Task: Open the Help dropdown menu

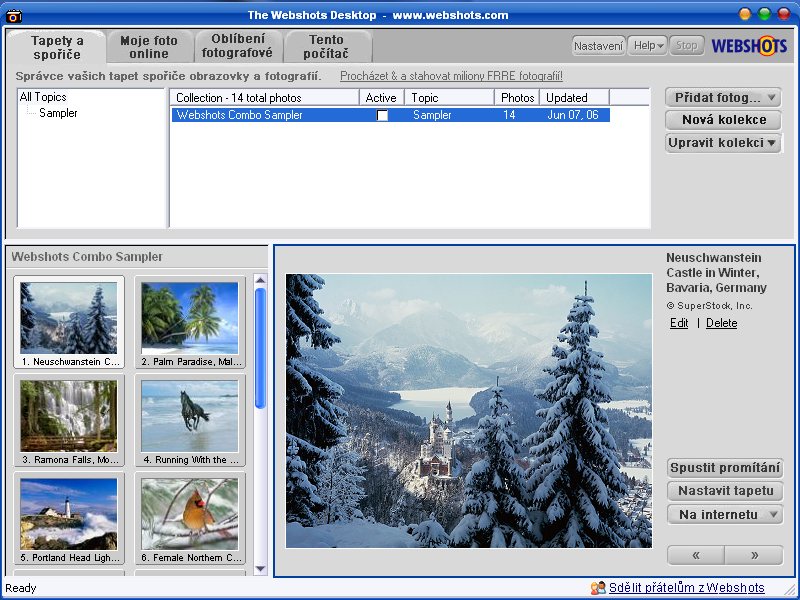Action: [648, 46]
